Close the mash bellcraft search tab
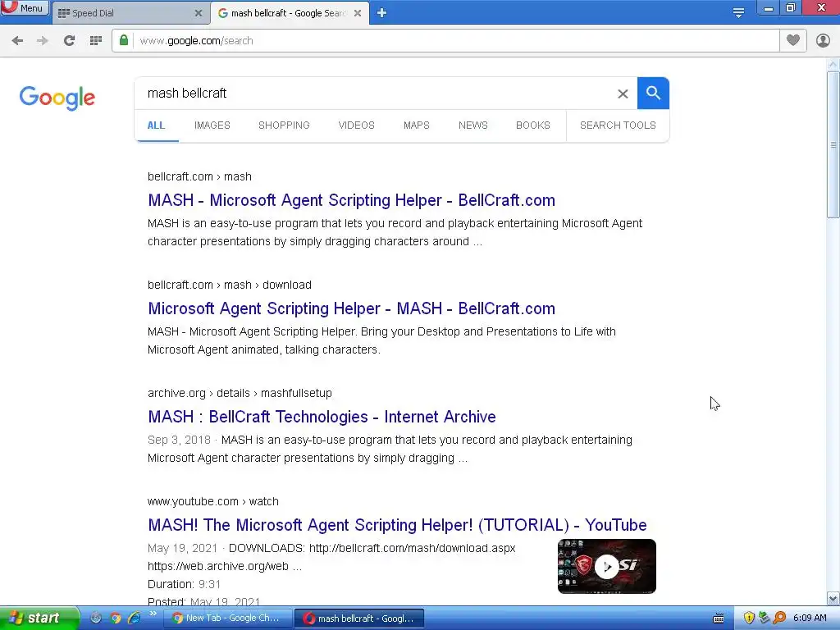Screen dimensions: 840x630 pyautogui.click(x=358, y=13)
